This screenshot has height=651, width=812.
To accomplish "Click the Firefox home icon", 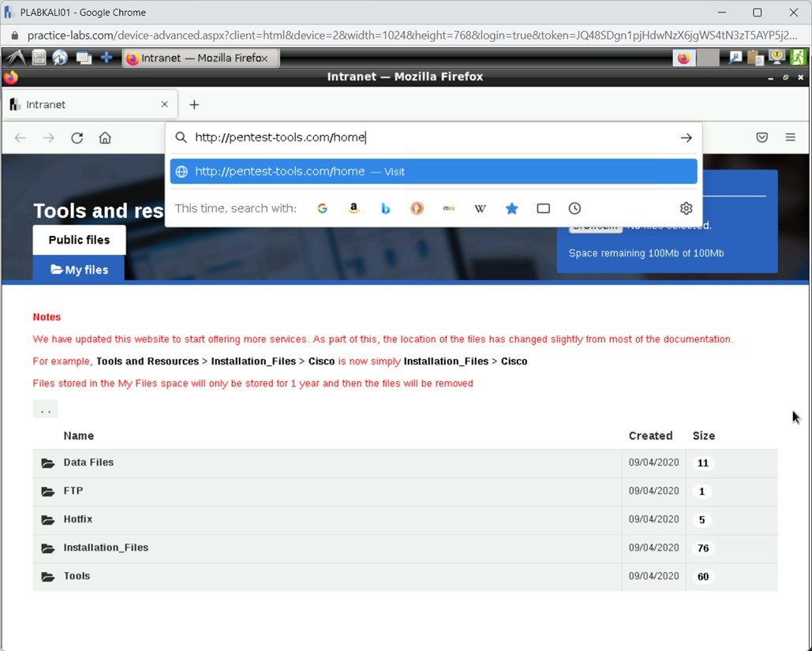I will (x=106, y=137).
